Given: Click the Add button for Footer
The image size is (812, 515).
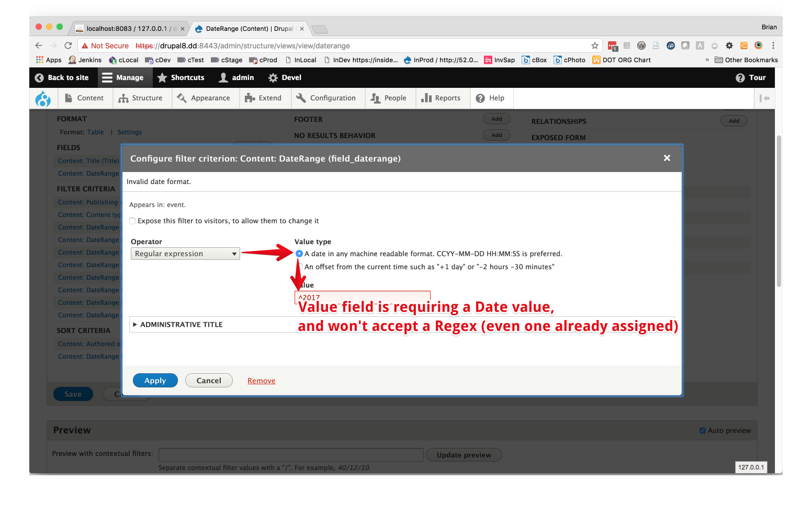Looking at the screenshot, I should 497,119.
